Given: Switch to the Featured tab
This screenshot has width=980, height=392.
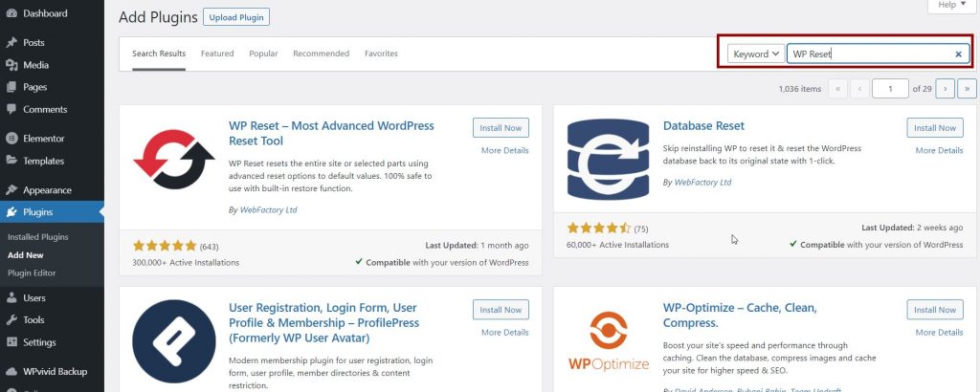Looking at the screenshot, I should 217,54.
